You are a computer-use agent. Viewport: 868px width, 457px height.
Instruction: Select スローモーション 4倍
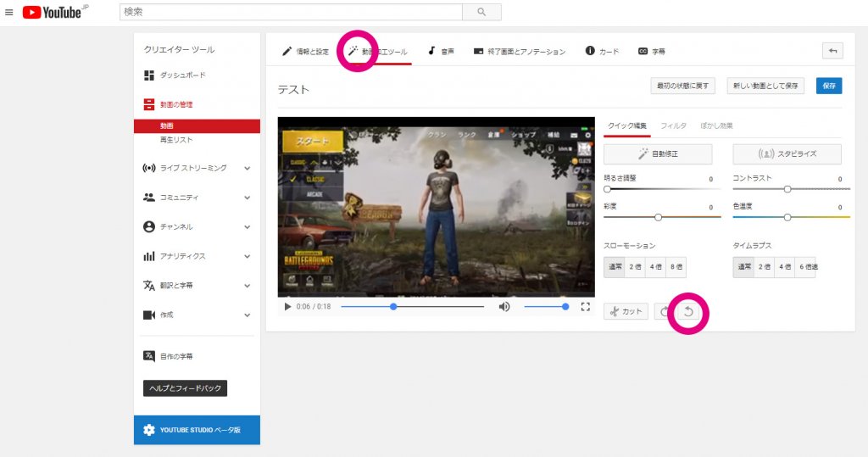655,267
